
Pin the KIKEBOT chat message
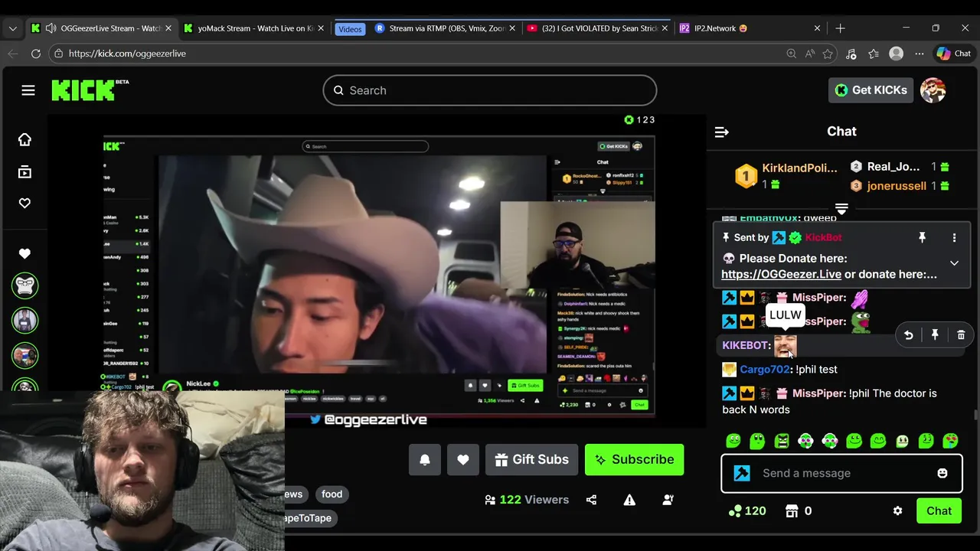click(935, 335)
